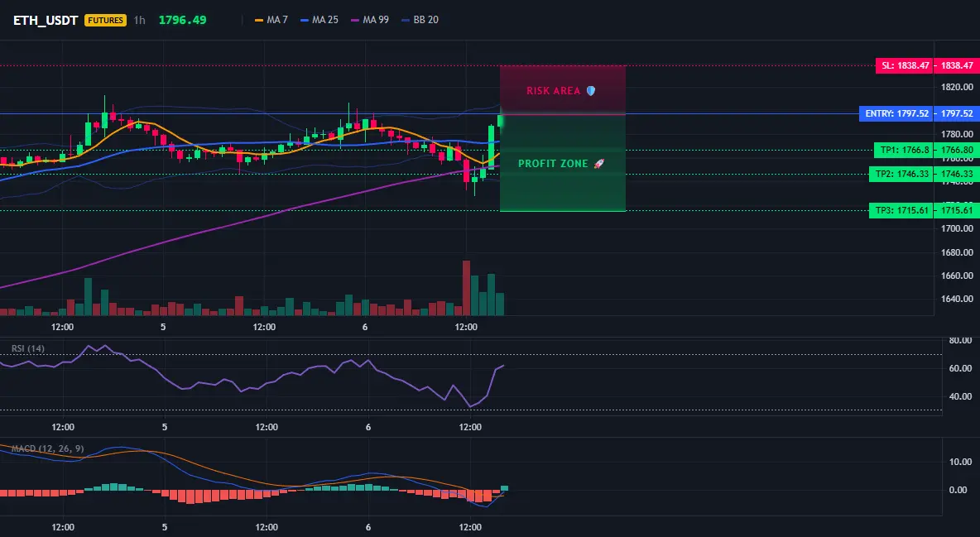The image size is (980, 537).
Task: Click date 6 on MACD time axis
Action: coord(368,527)
